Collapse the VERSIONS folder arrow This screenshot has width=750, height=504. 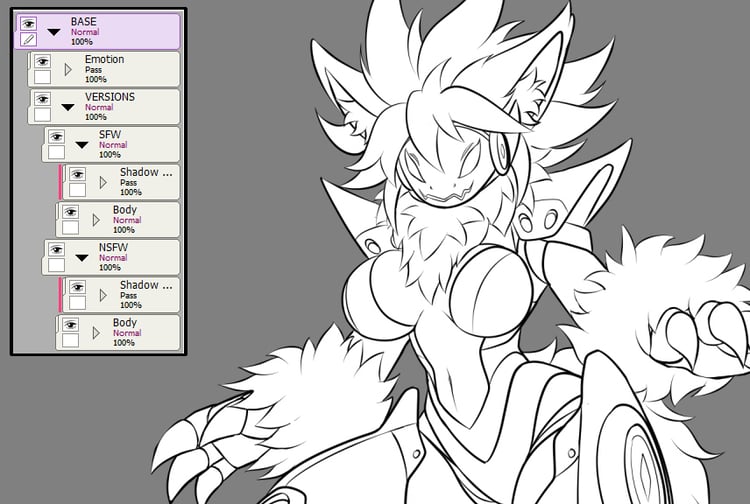pyautogui.click(x=68, y=108)
